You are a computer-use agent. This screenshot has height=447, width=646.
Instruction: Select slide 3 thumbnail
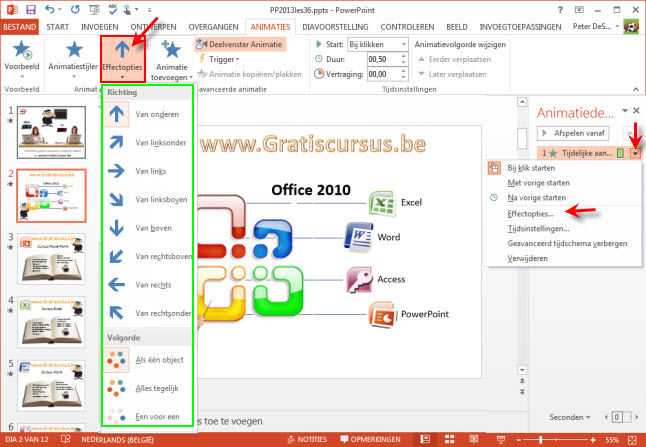pos(51,259)
